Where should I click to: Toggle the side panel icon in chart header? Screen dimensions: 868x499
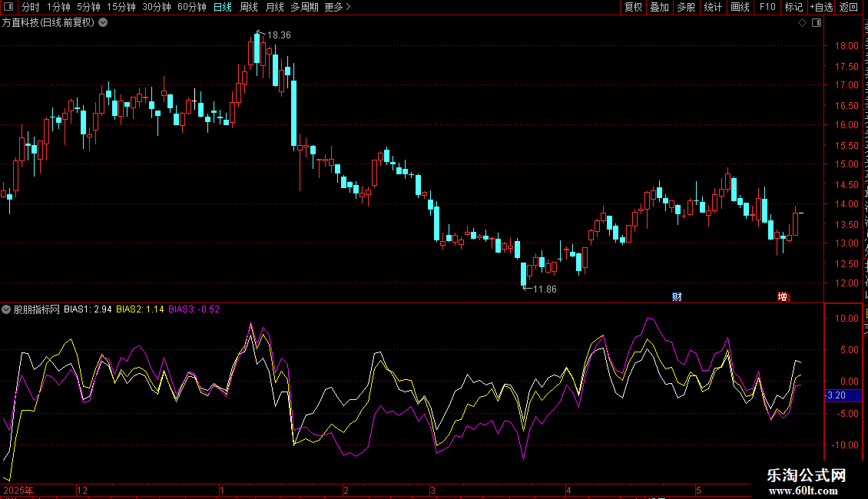[x=817, y=23]
